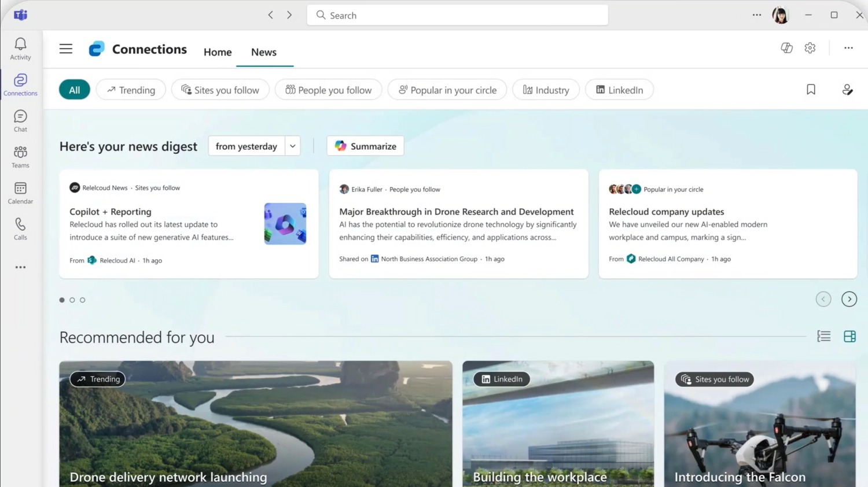
Task: Go forward with the right arrow
Action: [289, 15]
